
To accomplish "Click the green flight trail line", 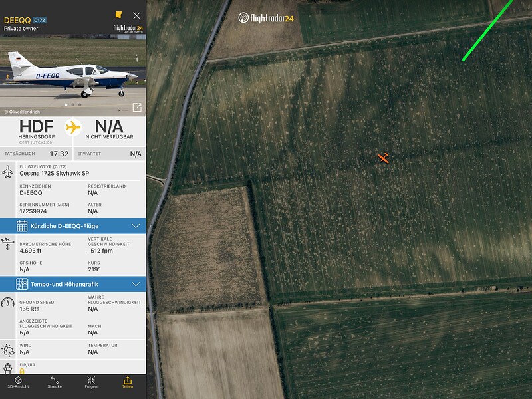I will point(489,30).
